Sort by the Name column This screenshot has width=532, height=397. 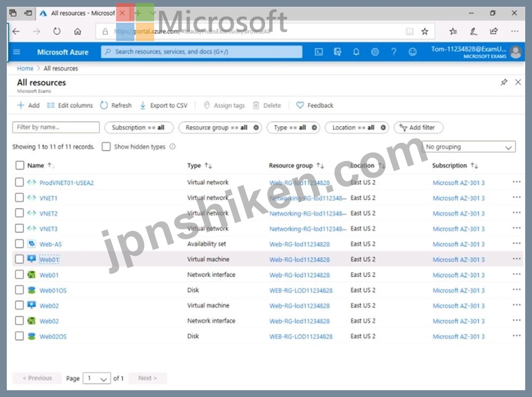[x=35, y=165]
